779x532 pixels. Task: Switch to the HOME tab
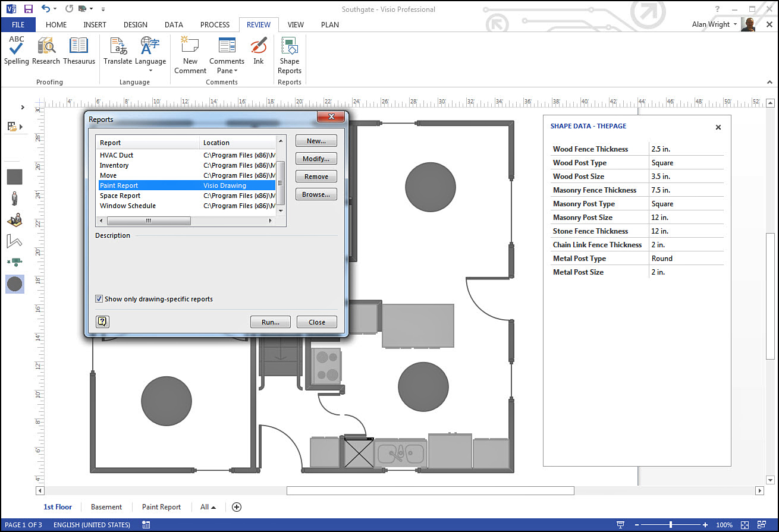tap(56, 24)
